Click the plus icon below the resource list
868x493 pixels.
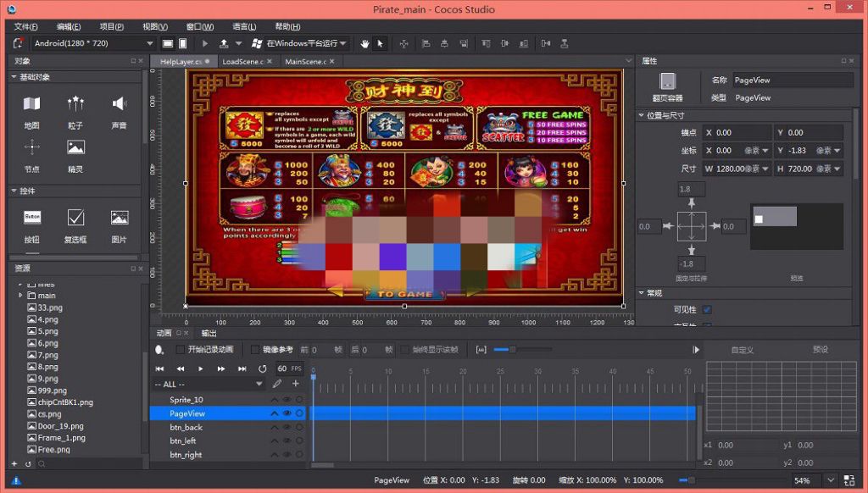click(x=14, y=463)
